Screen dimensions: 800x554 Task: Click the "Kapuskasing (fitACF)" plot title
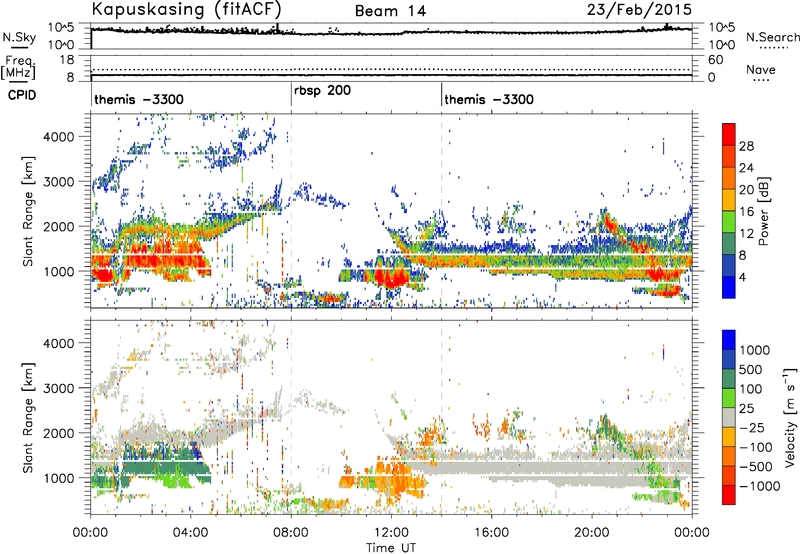(x=186, y=9)
